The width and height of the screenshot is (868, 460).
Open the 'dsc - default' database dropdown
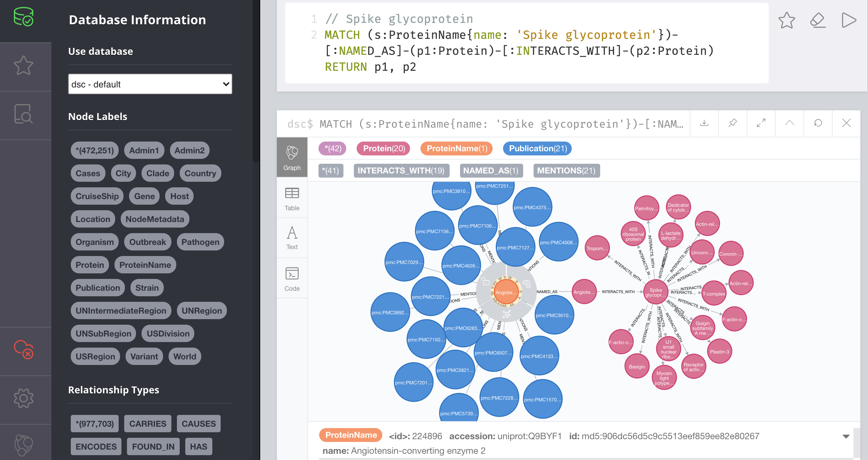pyautogui.click(x=150, y=84)
